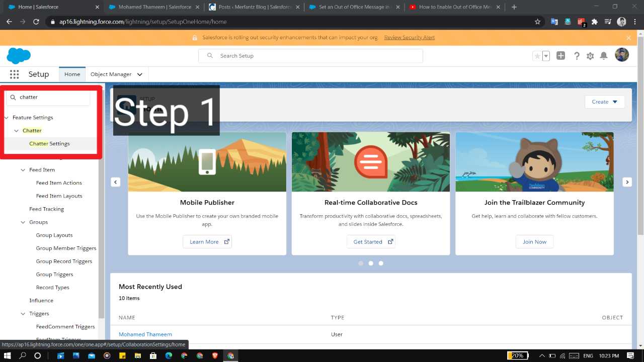Click the Quick Find box containing chatter
The image size is (644, 362).
pyautogui.click(x=48, y=97)
